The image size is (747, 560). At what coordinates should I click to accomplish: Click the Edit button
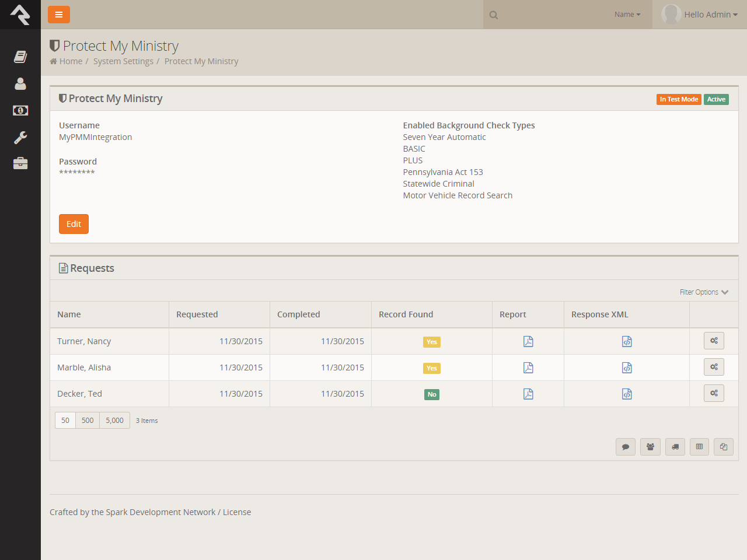coord(74,224)
